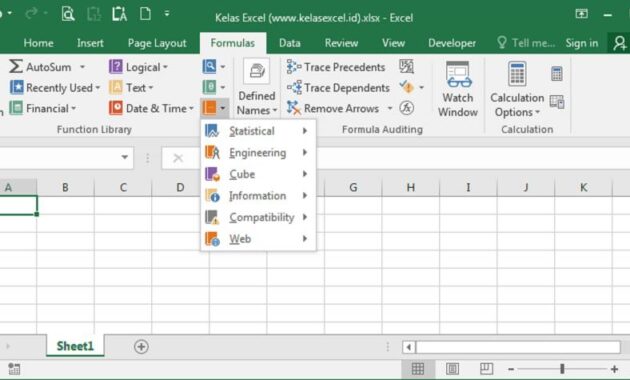The image size is (630, 380).
Task: Open Math & Trig functions icon
Action: pyautogui.click(x=209, y=87)
